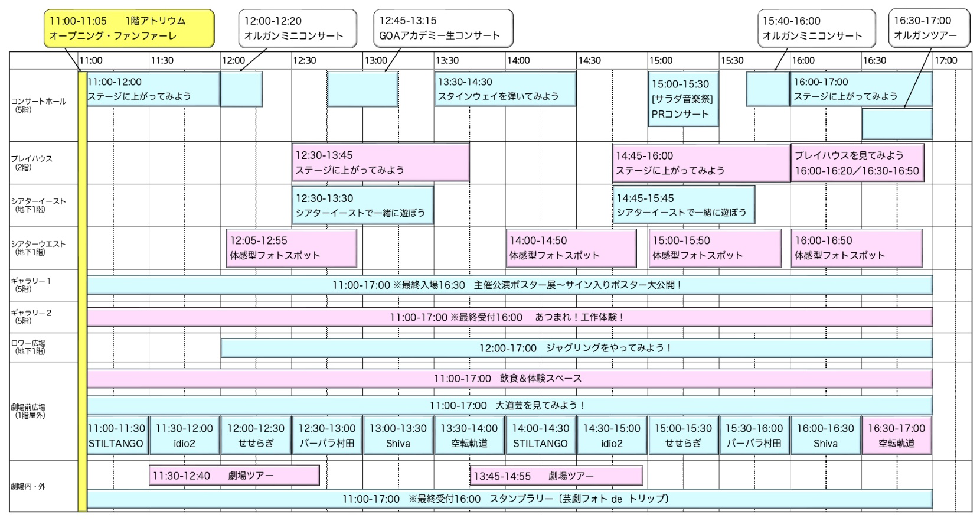The width and height of the screenshot is (980, 524).
Task: Click the 飲食&体験スペース bar
Action: [x=509, y=378]
